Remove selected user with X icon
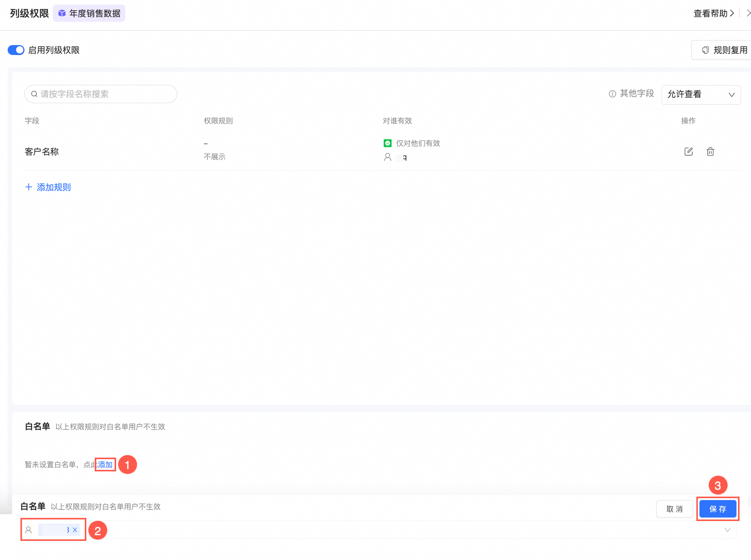This screenshot has width=751, height=560. click(75, 530)
